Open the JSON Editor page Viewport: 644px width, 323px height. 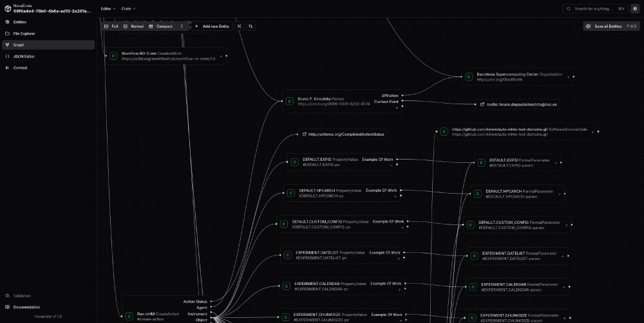click(x=48, y=56)
